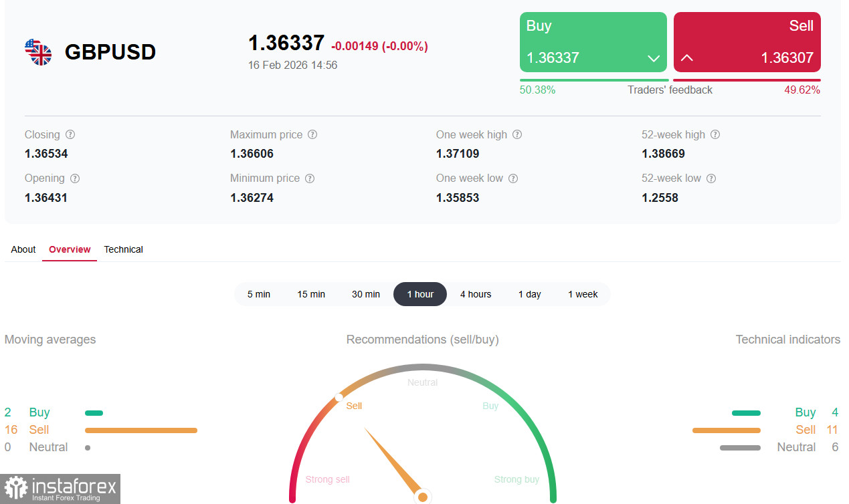The image size is (849, 504).
Task: Click the GBPUSD symbol title
Action: point(110,52)
